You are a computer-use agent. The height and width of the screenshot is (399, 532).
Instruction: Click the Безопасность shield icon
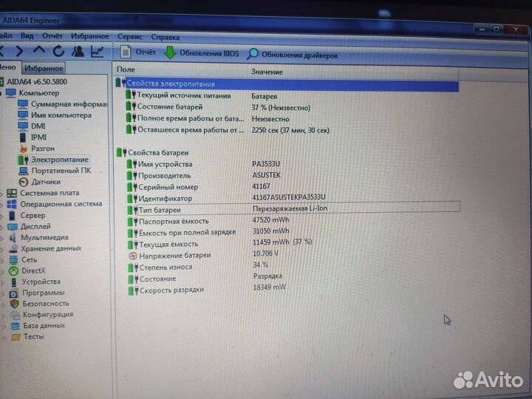pyautogui.click(x=14, y=304)
